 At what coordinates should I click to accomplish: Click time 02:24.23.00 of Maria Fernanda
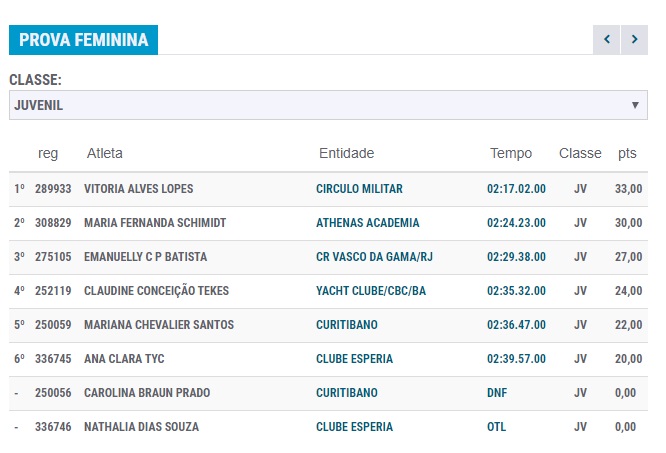click(x=516, y=223)
